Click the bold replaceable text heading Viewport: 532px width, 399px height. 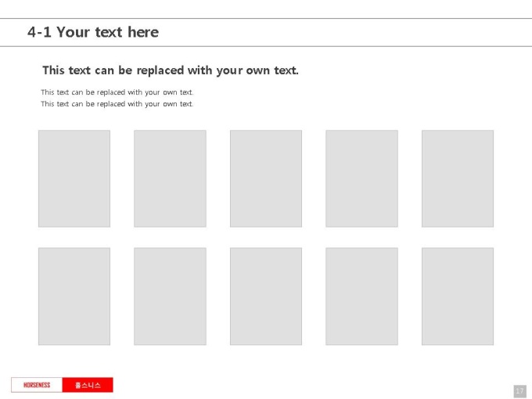tap(171, 70)
